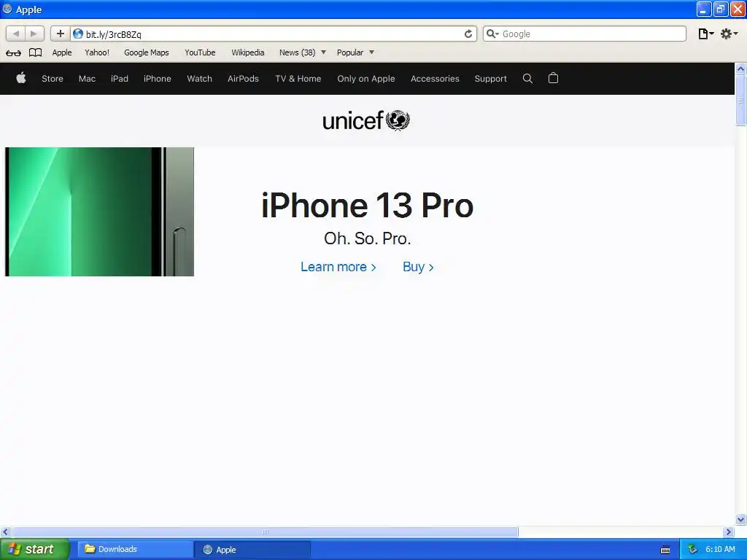Open the Apple bookmark in the bookmarks bar

click(x=62, y=52)
